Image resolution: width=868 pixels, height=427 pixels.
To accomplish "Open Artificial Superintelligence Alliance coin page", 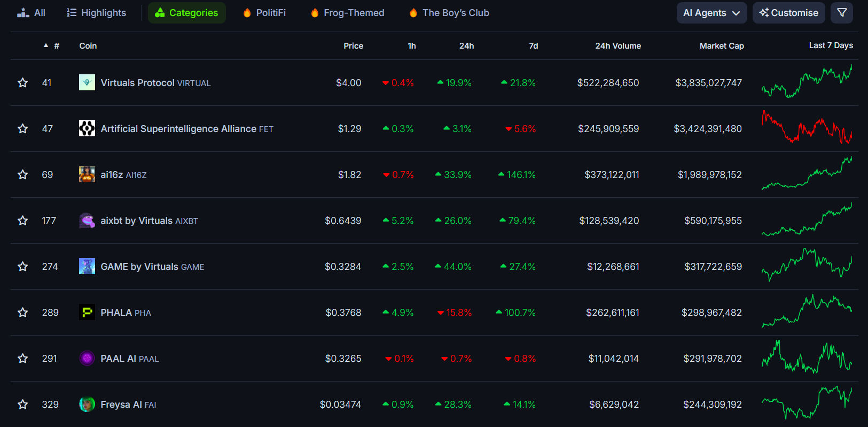I will click(x=187, y=129).
